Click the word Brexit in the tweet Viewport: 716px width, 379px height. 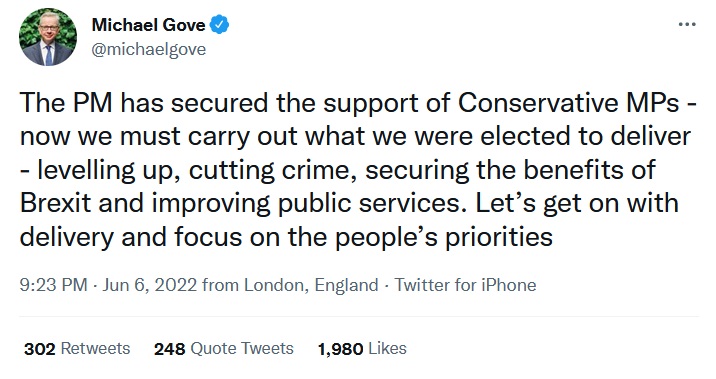pyautogui.click(x=55, y=203)
